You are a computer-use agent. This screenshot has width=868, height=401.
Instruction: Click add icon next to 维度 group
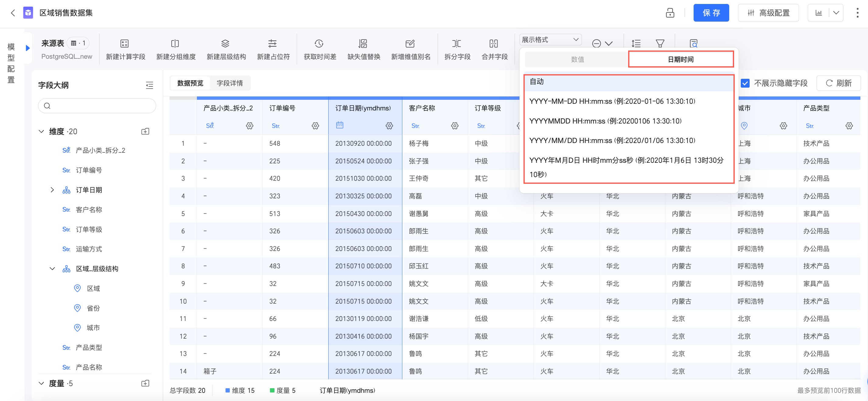[x=145, y=131]
